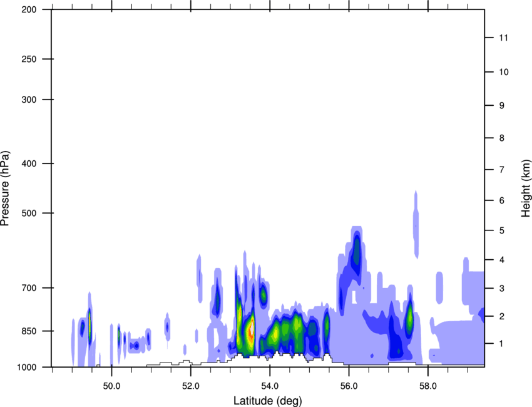
Task: Click the 4 km height label
Action: (x=502, y=260)
